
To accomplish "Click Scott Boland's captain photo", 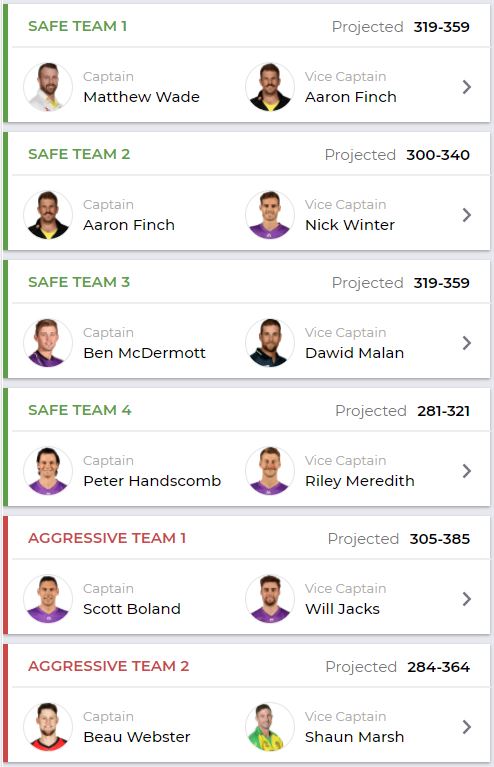I will pyautogui.click(x=48, y=599).
